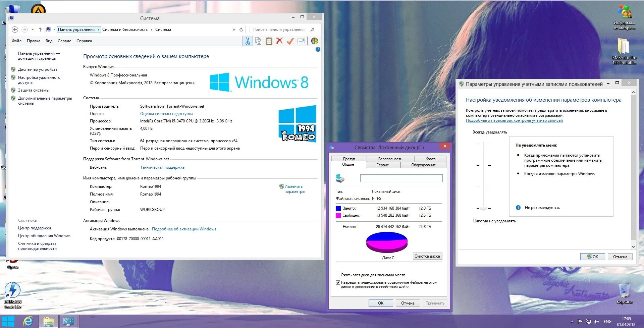Open the Сервис menu in Система window
644x328 pixels.
pos(64,41)
